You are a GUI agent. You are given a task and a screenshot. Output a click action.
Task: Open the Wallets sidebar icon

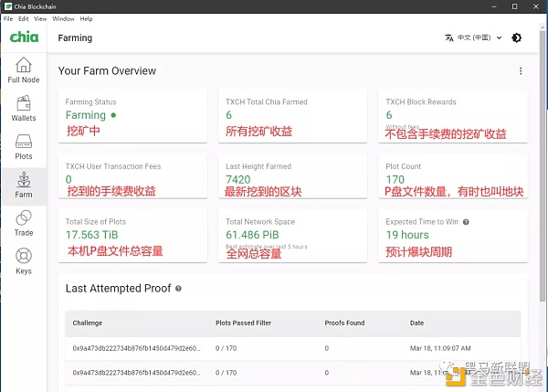click(x=24, y=103)
